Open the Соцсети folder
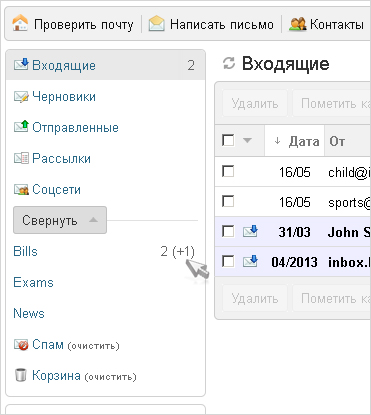 56,189
